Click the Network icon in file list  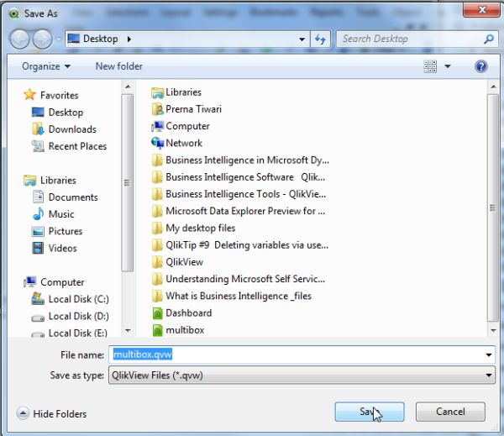[x=158, y=143]
